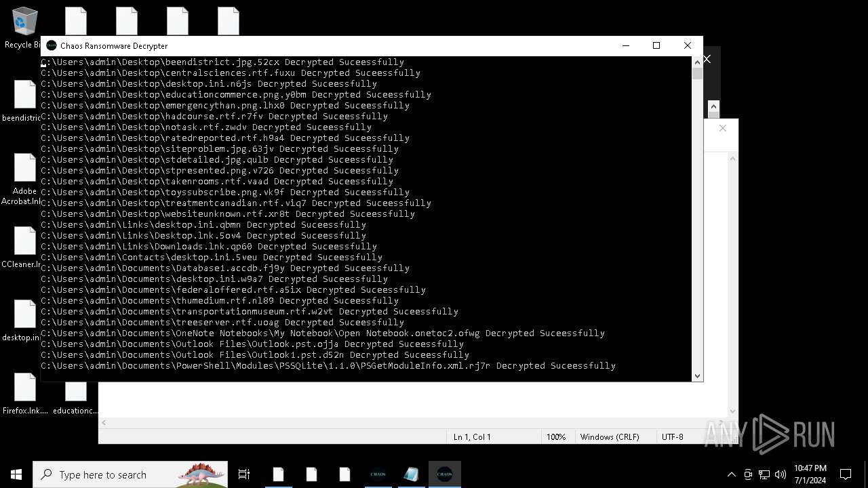Open the volume tray icon

[x=781, y=474]
